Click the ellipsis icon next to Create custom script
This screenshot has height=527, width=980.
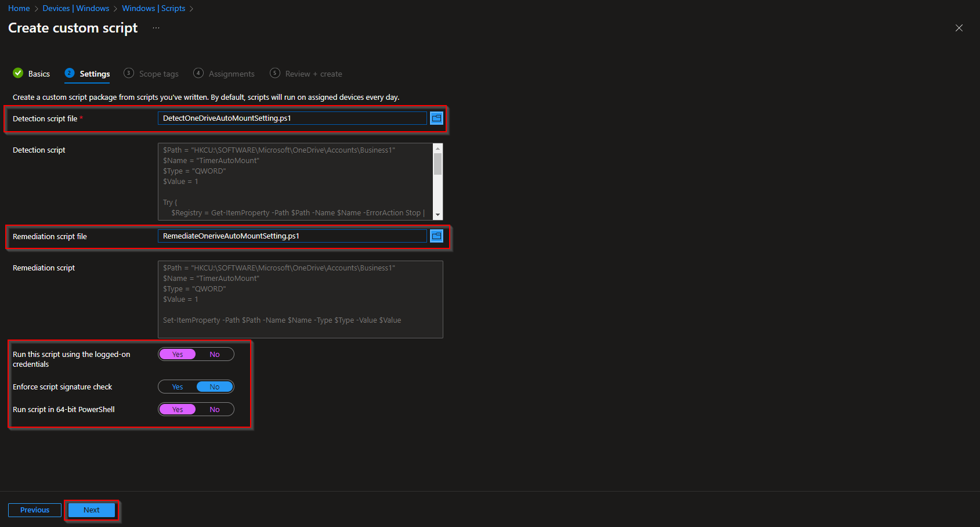pyautogui.click(x=156, y=27)
